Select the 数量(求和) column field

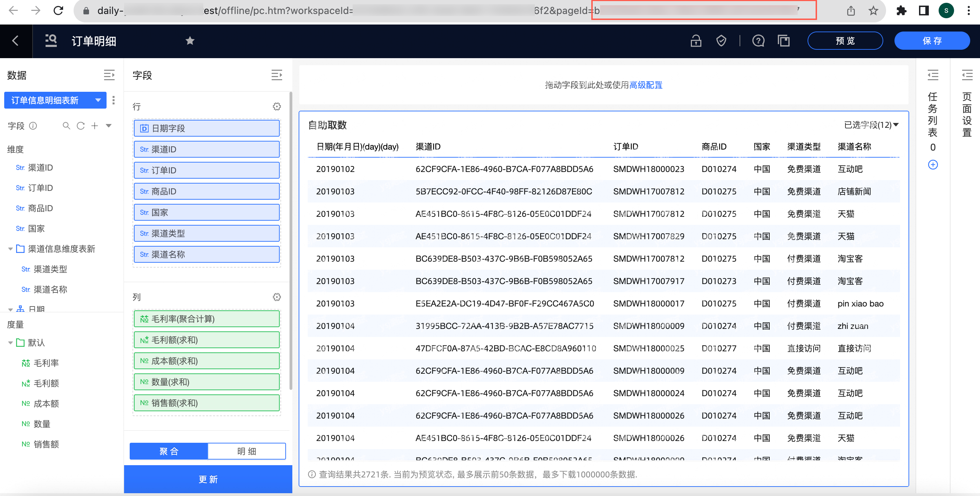tap(206, 381)
